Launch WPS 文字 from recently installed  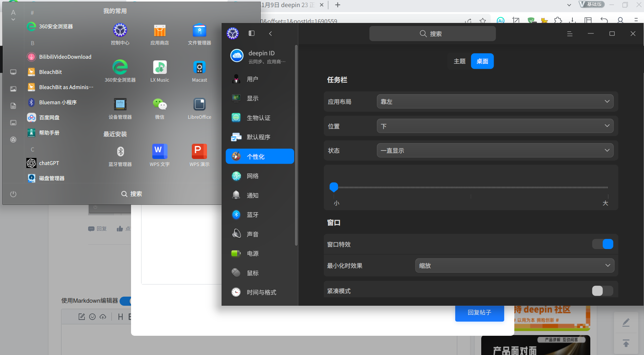click(x=160, y=155)
